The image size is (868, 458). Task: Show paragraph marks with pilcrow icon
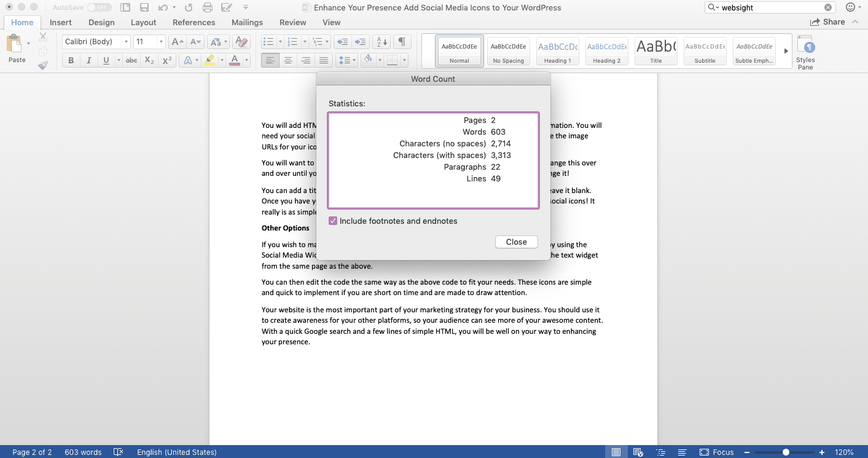point(402,42)
